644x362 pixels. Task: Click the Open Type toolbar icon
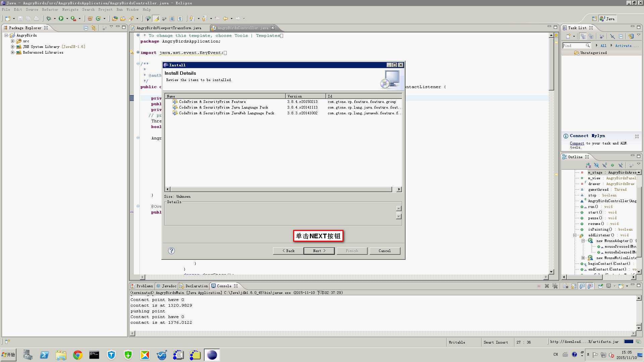[x=115, y=18]
